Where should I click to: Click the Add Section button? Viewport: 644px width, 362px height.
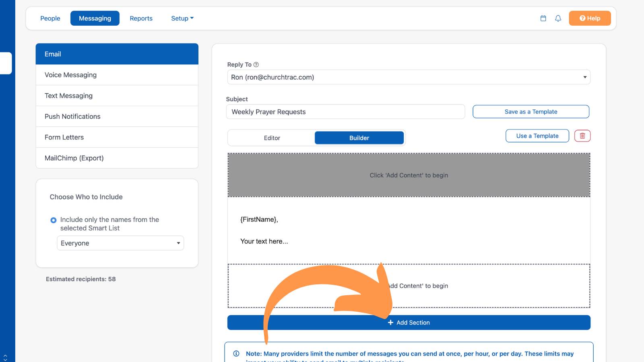[x=409, y=323]
